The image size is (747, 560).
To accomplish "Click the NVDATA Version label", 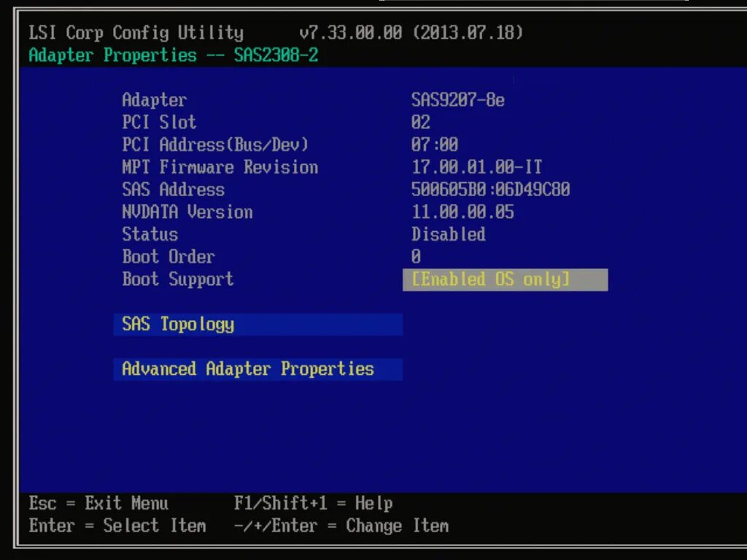I will [x=187, y=212].
